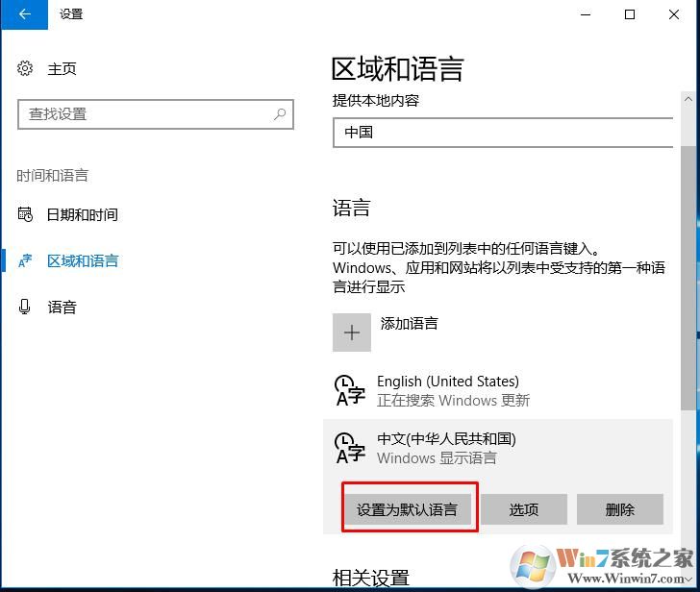
Task: Select the 日期和时间 calendar icon
Action: point(25,214)
